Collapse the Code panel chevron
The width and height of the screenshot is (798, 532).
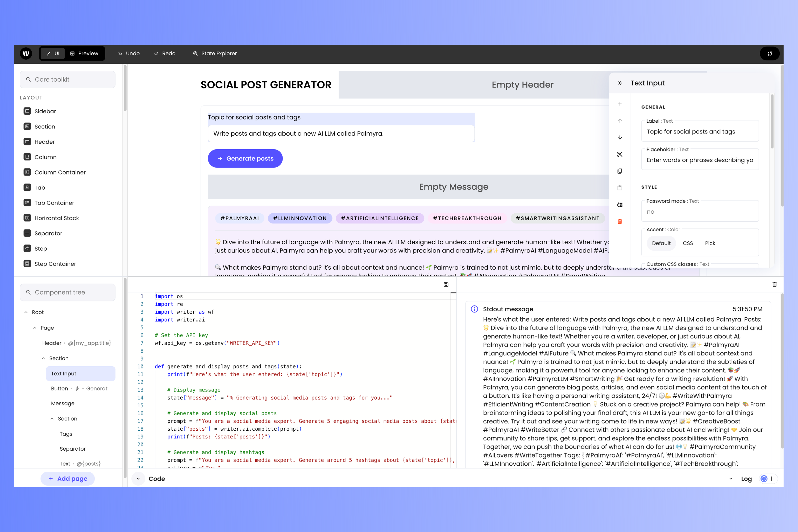coord(138,479)
